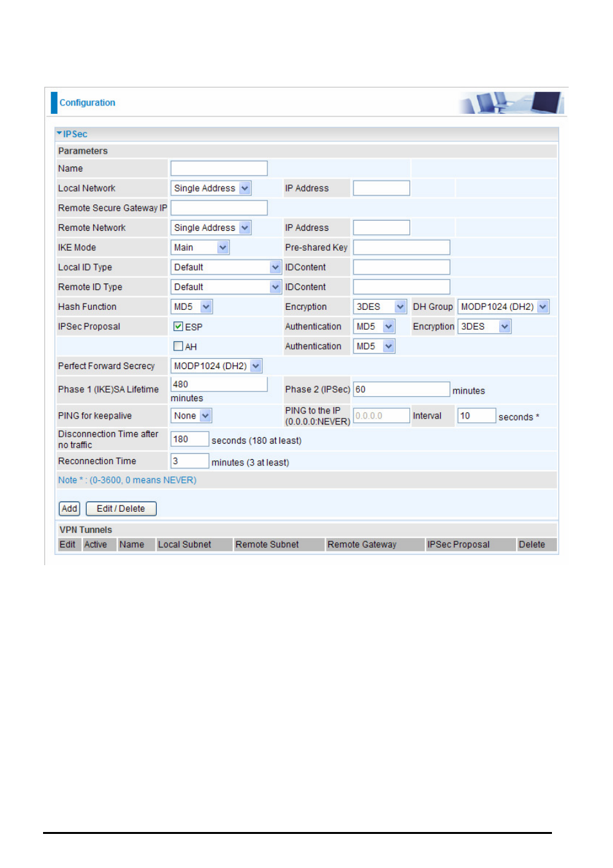This screenshot has height=868, width=613.
Task: Click the Local Network IP Address field
Action: point(382,188)
